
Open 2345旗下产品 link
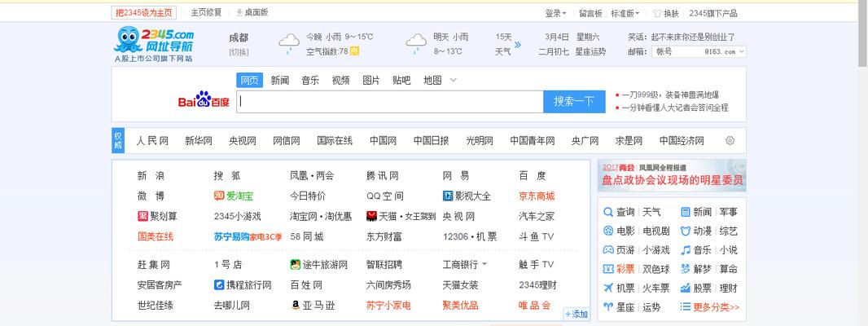pyautogui.click(x=713, y=13)
